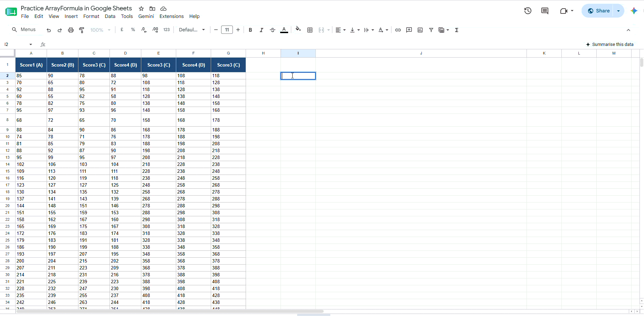Open the Format menu
The width and height of the screenshot is (644, 316).
pyautogui.click(x=91, y=16)
